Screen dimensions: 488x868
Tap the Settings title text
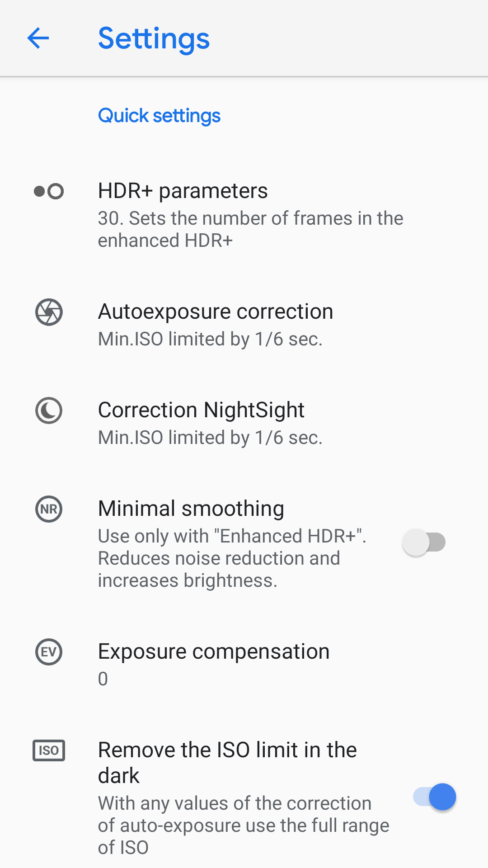(x=154, y=38)
